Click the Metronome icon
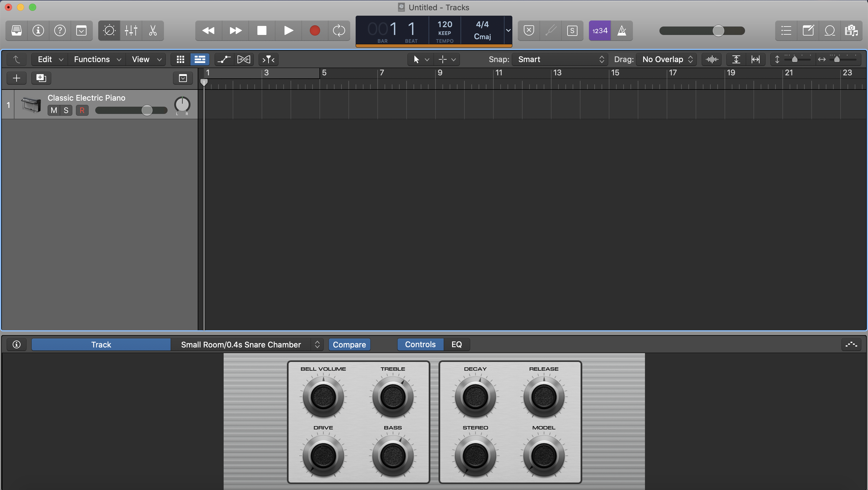The image size is (868, 490). 622,31
